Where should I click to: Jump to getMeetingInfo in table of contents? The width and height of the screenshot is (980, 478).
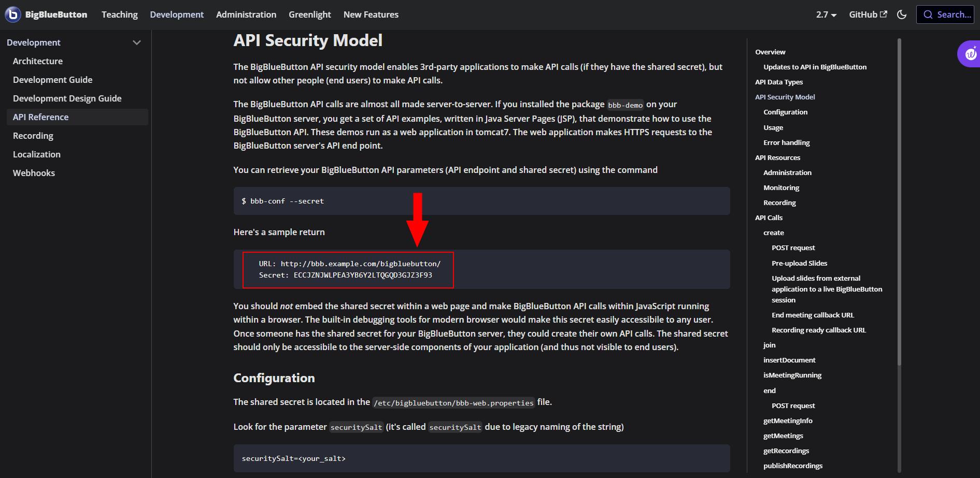coord(788,421)
